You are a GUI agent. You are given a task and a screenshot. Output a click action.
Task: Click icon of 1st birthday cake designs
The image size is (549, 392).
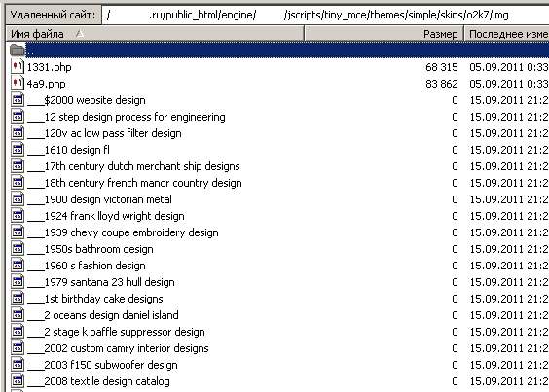pyautogui.click(x=18, y=299)
